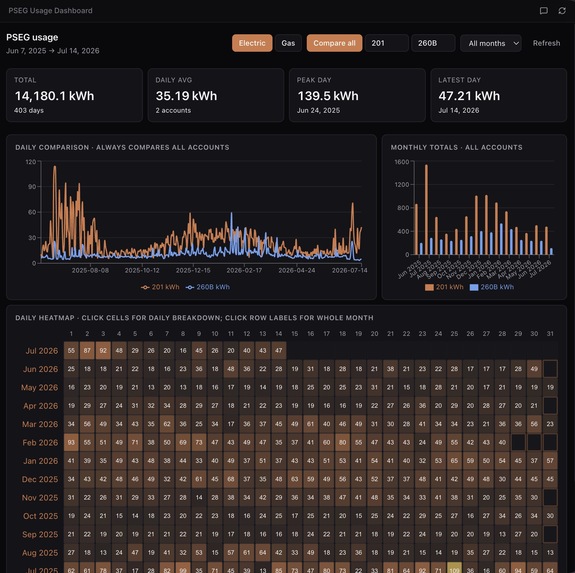Toggle 260B kWh series in daily chart legend
Image resolution: width=575 pixels, height=573 pixels.
(208, 287)
